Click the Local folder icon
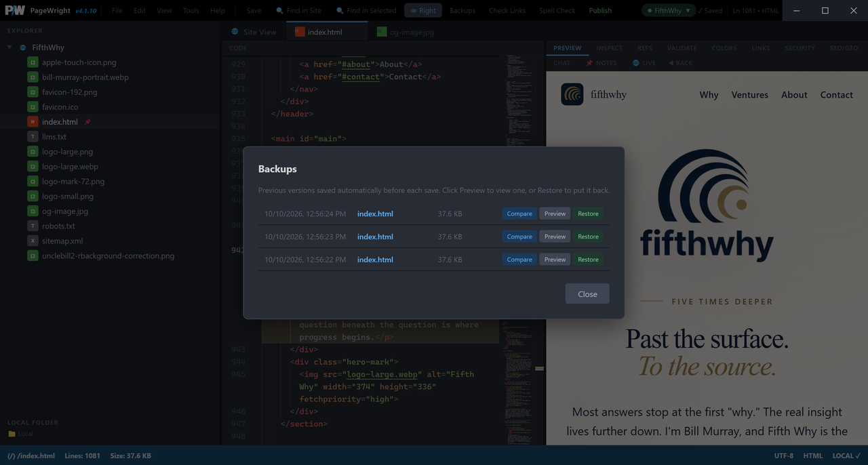The width and height of the screenshot is (868, 465). point(12,434)
